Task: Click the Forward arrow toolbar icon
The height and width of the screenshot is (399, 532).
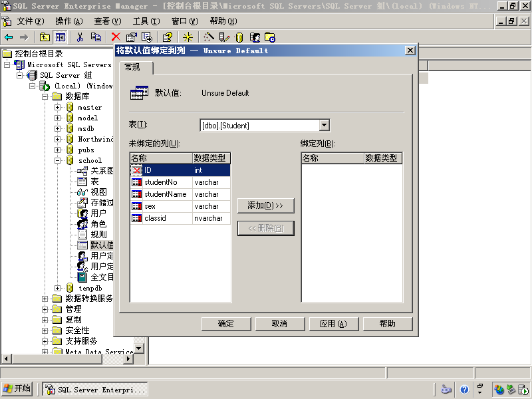Action: click(24, 37)
